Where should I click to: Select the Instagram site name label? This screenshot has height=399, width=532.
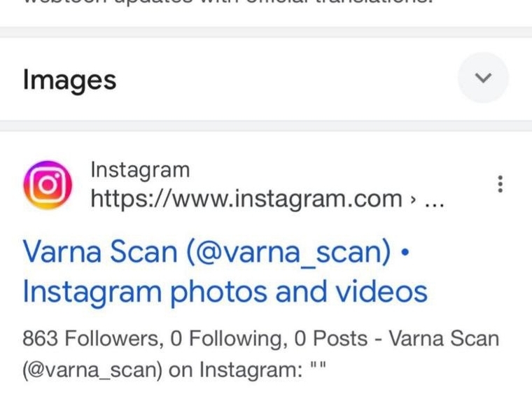(140, 169)
